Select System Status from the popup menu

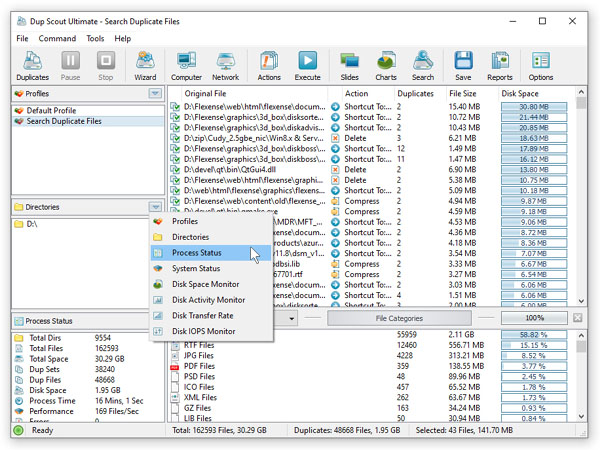pos(211,269)
